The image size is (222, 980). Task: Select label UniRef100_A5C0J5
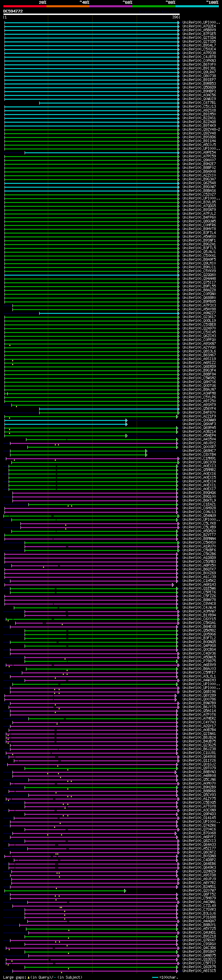[199, 145]
